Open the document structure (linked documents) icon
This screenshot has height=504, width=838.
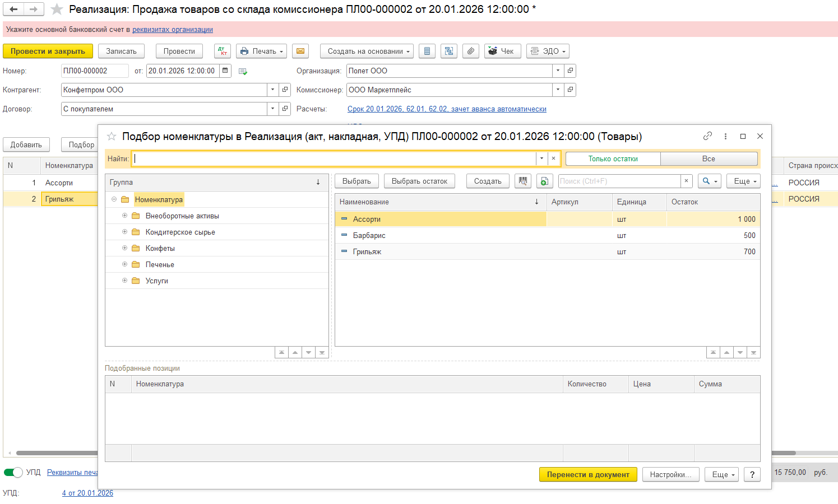448,51
